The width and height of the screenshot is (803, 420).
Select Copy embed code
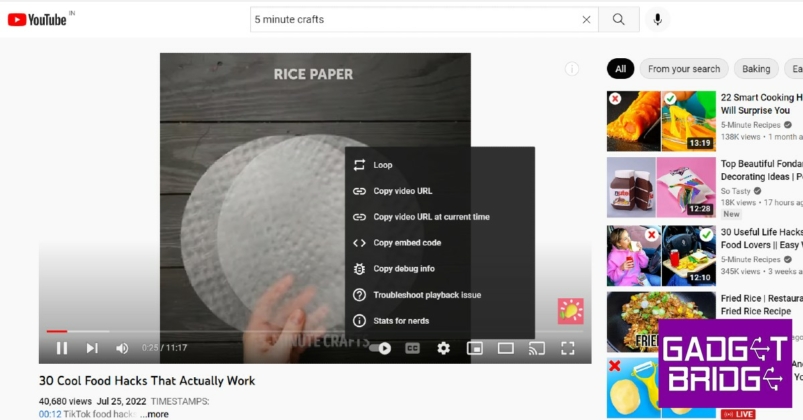440,243
